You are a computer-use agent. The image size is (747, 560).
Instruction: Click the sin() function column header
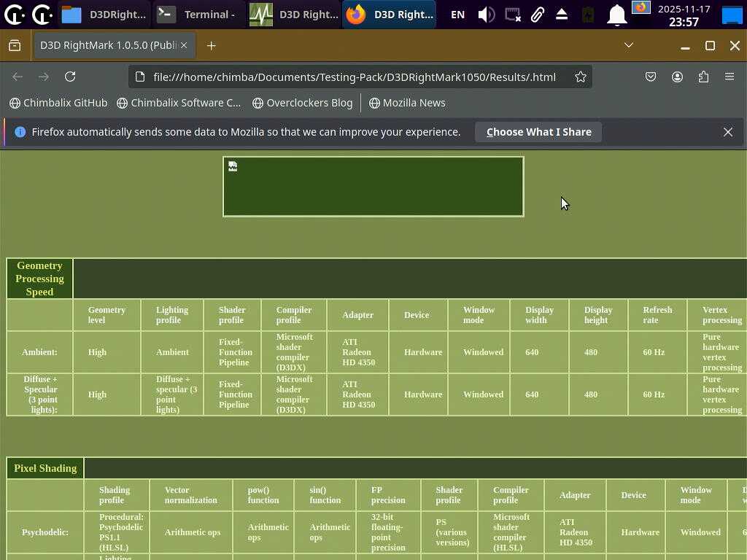325,495
